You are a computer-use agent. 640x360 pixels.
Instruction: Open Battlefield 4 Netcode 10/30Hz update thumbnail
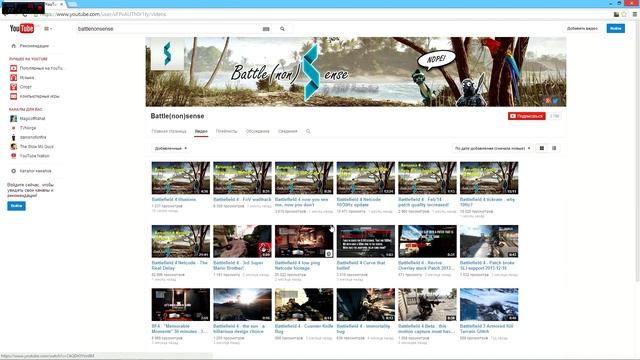[x=365, y=178]
